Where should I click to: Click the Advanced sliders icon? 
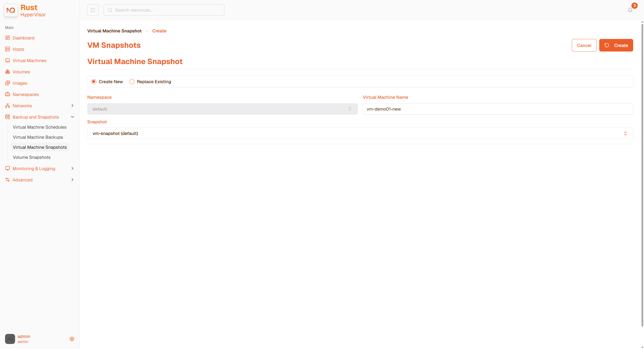[8, 180]
